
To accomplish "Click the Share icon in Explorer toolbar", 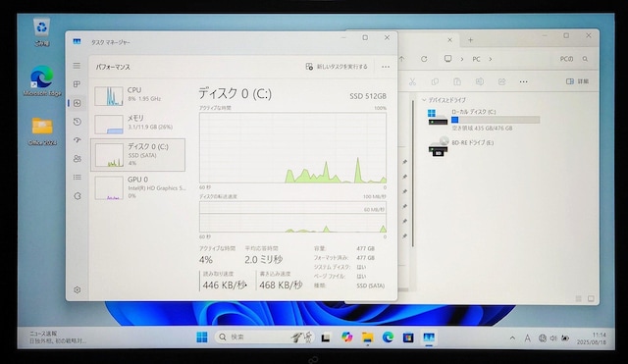I will point(501,81).
